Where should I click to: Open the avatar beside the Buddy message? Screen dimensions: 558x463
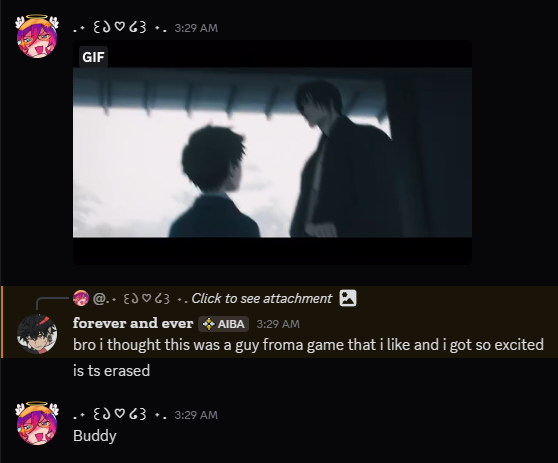[x=37, y=423]
